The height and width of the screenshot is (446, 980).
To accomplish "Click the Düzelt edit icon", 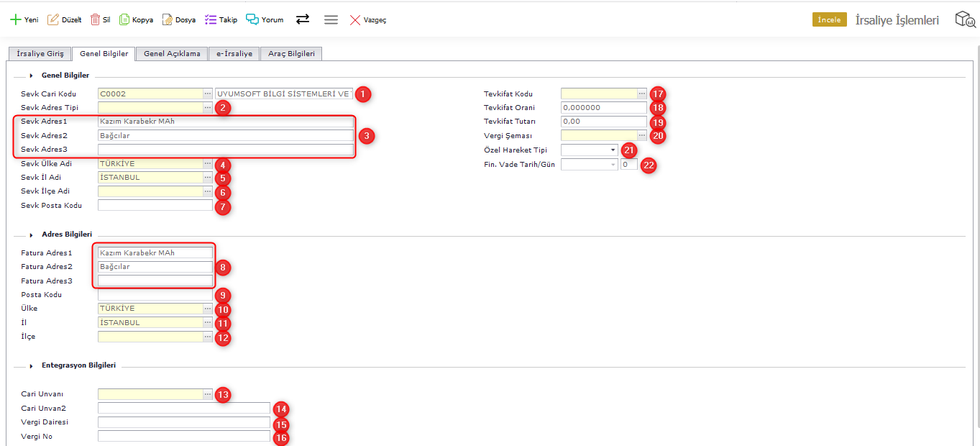I will click(52, 20).
